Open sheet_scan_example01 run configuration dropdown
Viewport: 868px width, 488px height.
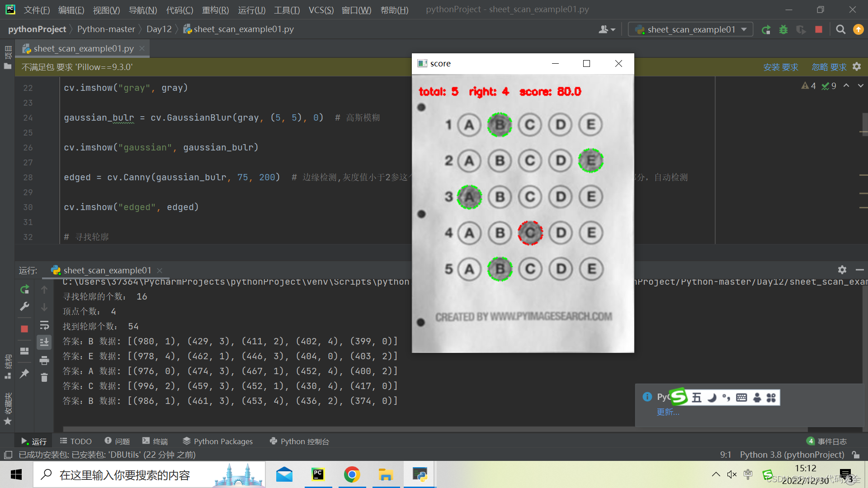pos(690,30)
